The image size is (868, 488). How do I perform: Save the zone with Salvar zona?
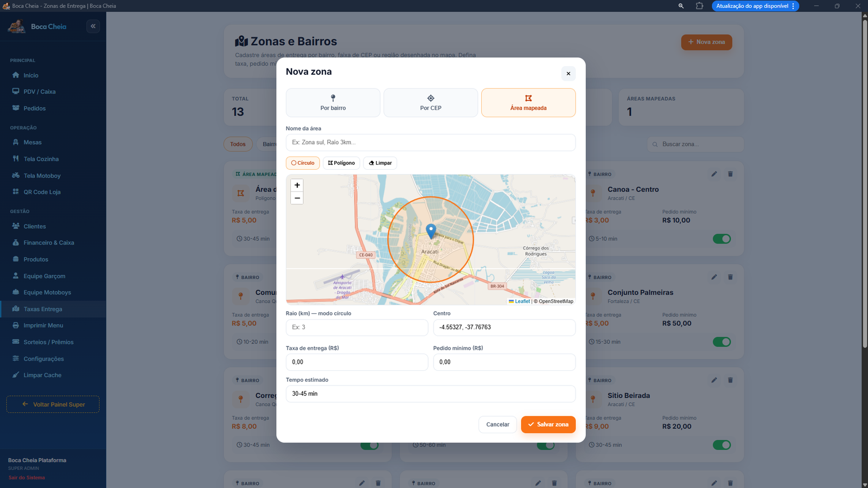click(x=548, y=425)
